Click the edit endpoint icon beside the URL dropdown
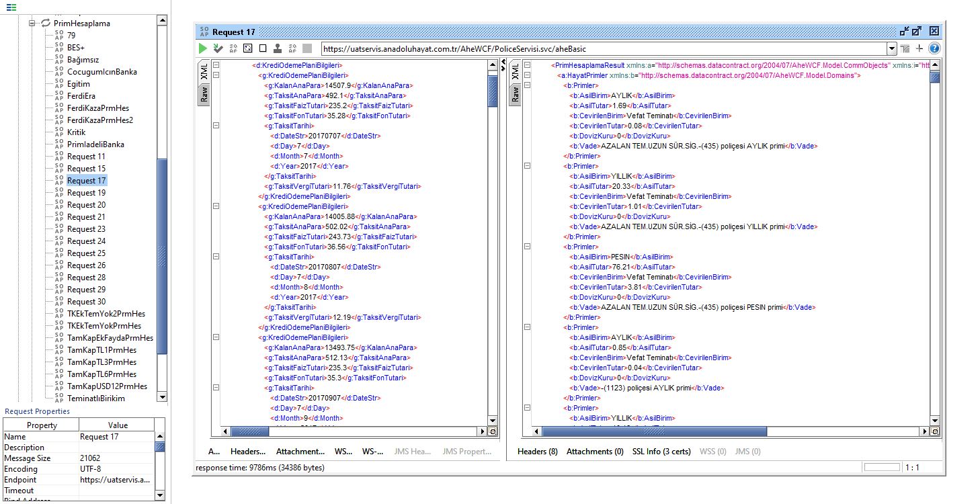The height and width of the screenshot is (504, 980). point(904,48)
